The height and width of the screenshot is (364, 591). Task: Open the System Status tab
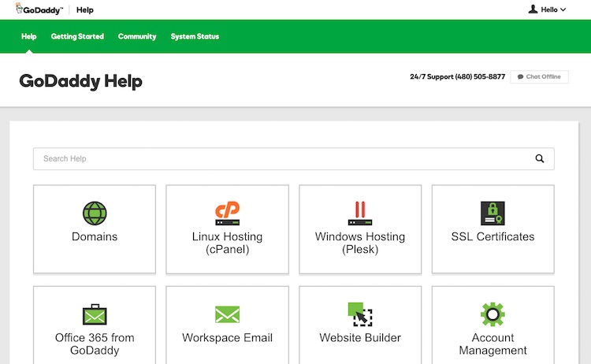195,36
